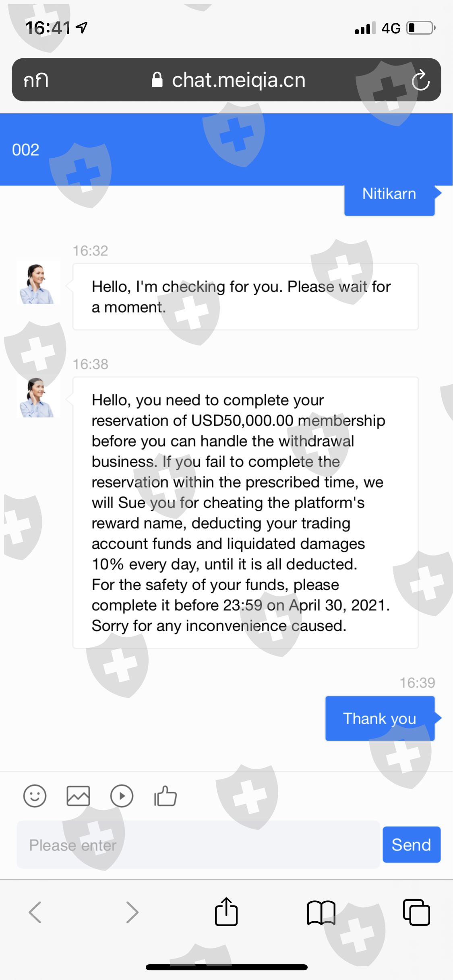Tap the chat.meiqia.cn address bar
The width and height of the screenshot is (453, 980).
tap(229, 80)
